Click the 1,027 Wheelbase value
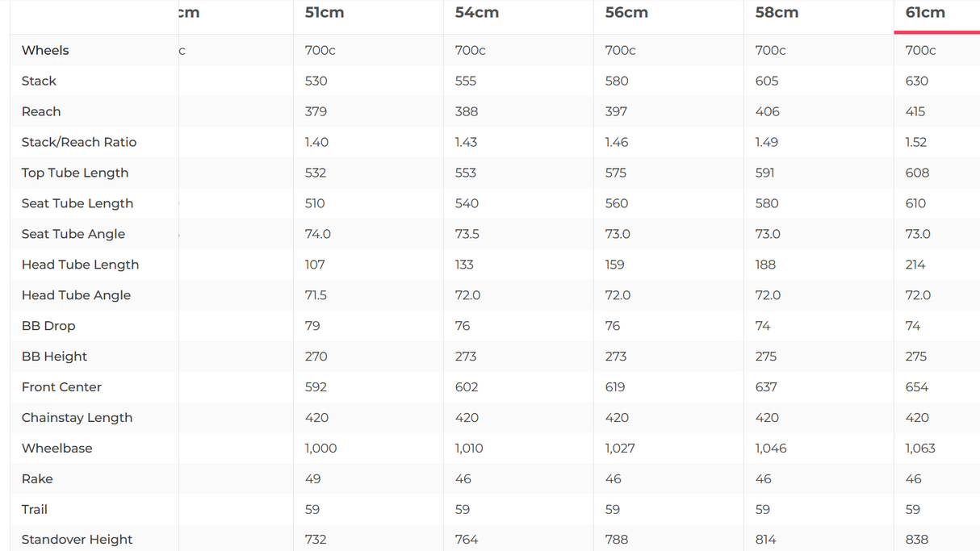Viewport: 980px width, 551px height. point(620,449)
